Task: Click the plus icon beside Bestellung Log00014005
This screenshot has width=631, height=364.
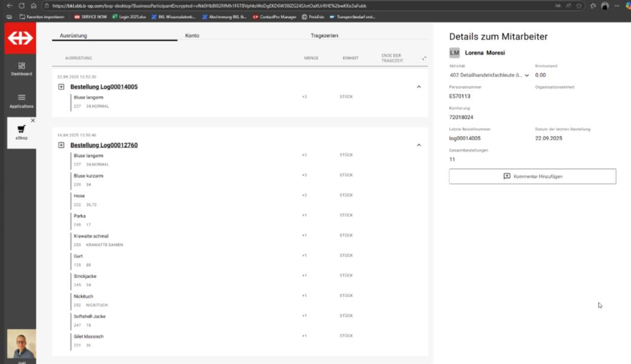Action: click(x=61, y=87)
